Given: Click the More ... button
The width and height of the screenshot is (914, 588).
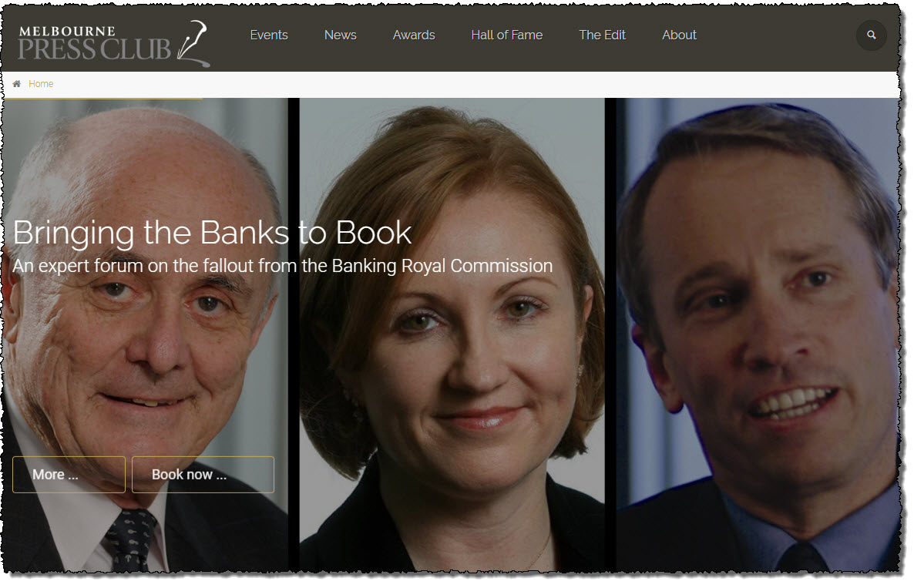Looking at the screenshot, I should (69, 475).
